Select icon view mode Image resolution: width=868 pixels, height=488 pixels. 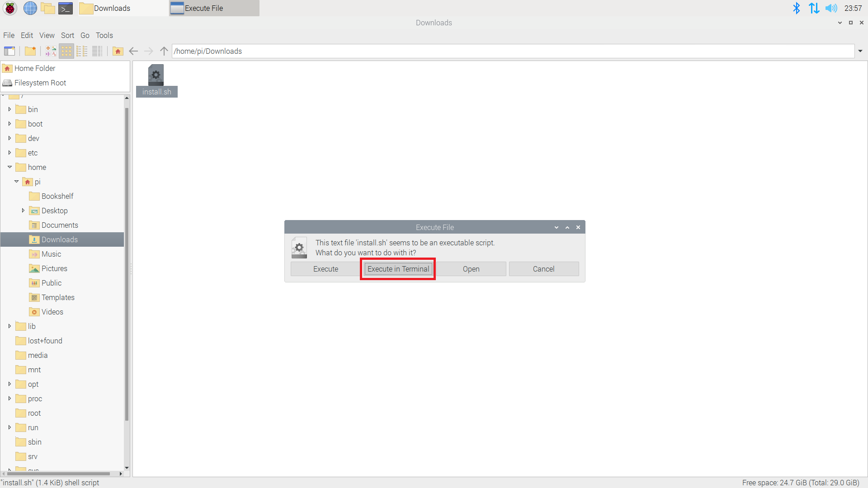(66, 51)
